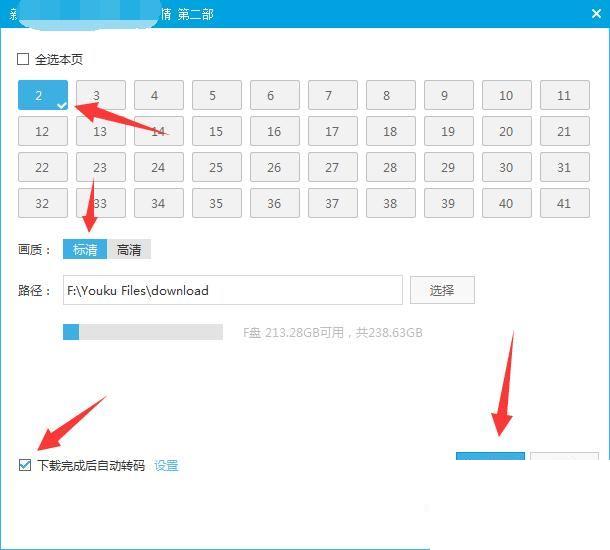
Task: Select episode 11 for download
Action: pyautogui.click(x=564, y=96)
